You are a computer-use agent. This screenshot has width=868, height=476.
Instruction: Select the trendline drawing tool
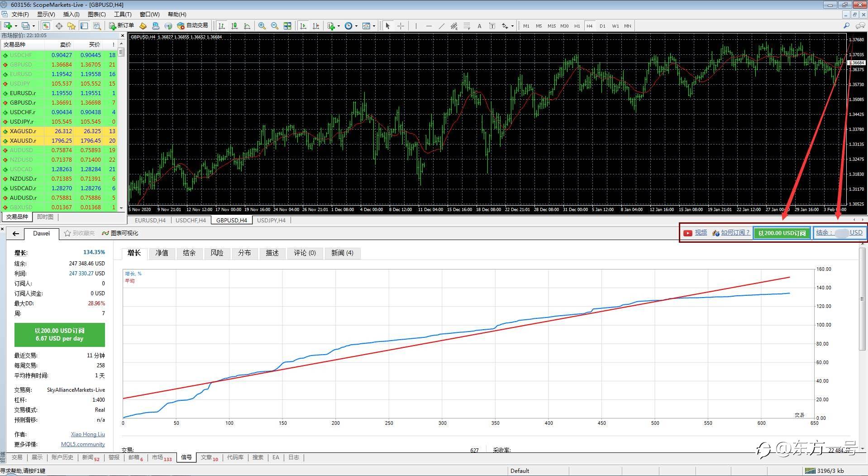coord(442,26)
